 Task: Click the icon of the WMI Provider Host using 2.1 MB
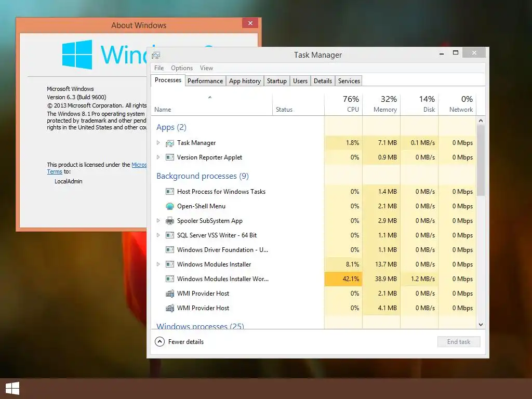(x=170, y=294)
